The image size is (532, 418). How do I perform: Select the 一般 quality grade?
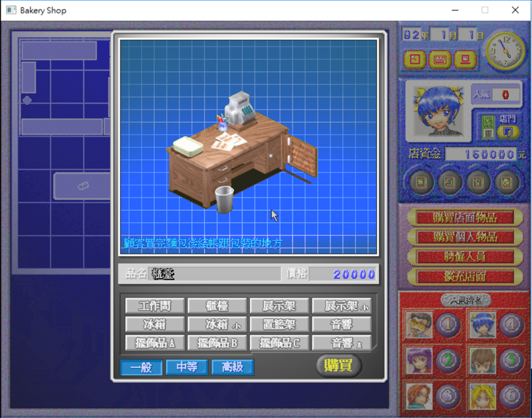(x=141, y=367)
